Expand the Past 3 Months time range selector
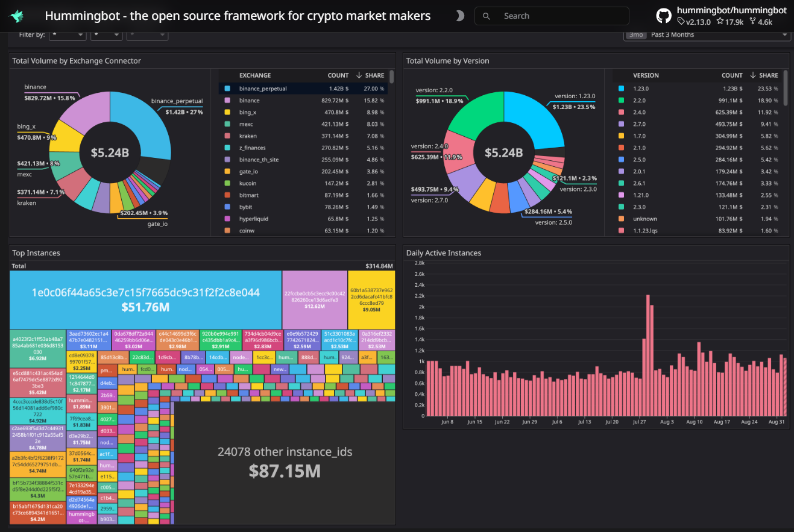 click(x=707, y=35)
